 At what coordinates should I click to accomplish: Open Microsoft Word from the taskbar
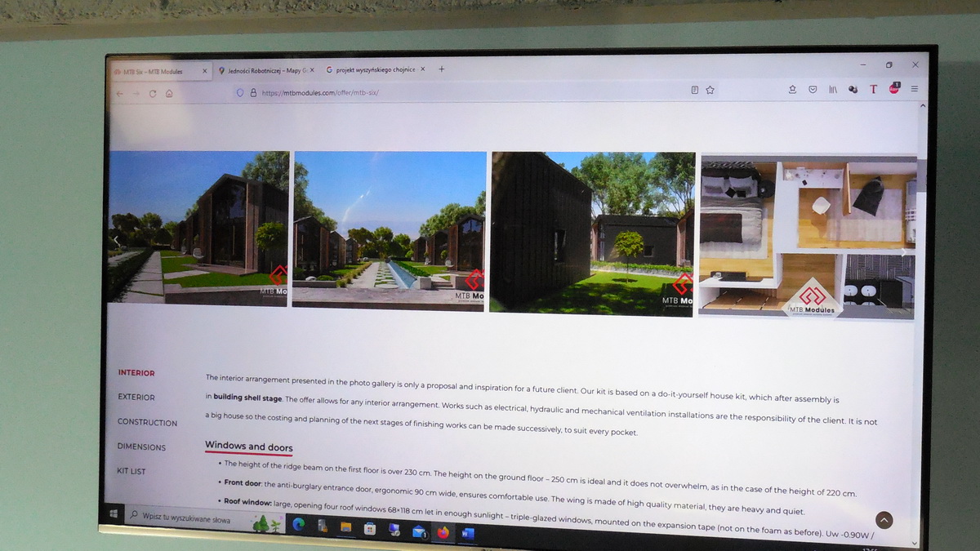click(x=468, y=533)
